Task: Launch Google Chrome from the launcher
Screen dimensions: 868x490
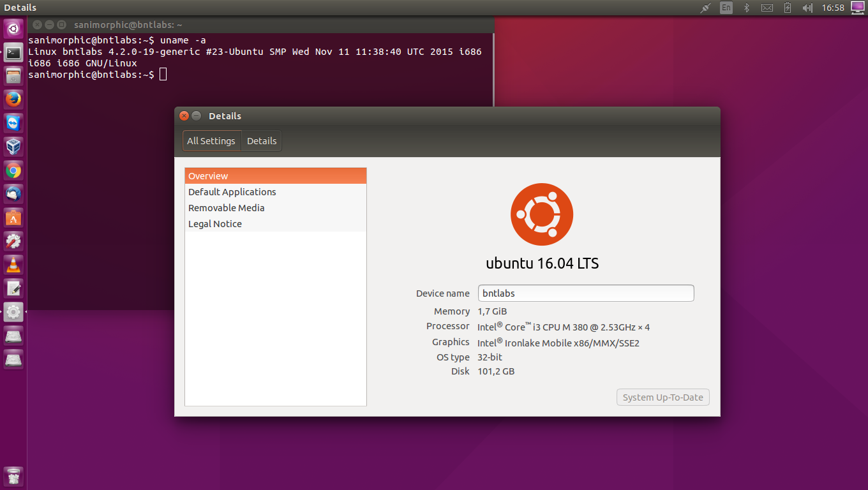Action: [x=13, y=170]
